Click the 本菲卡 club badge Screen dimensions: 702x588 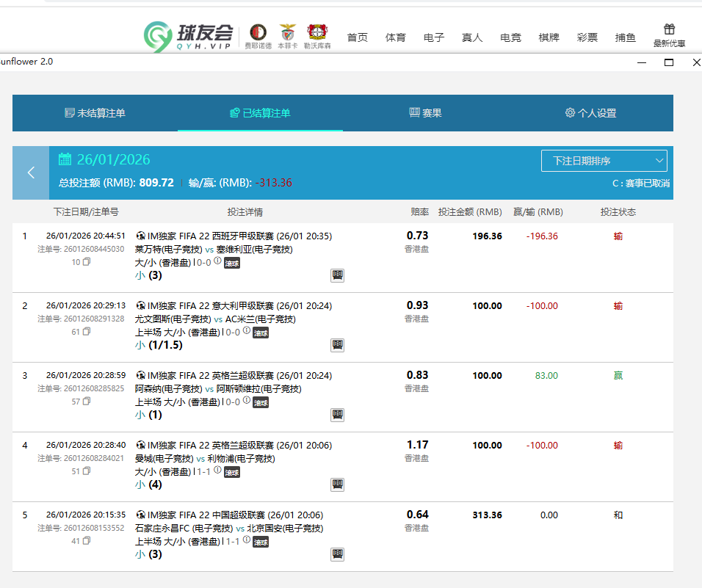point(288,32)
